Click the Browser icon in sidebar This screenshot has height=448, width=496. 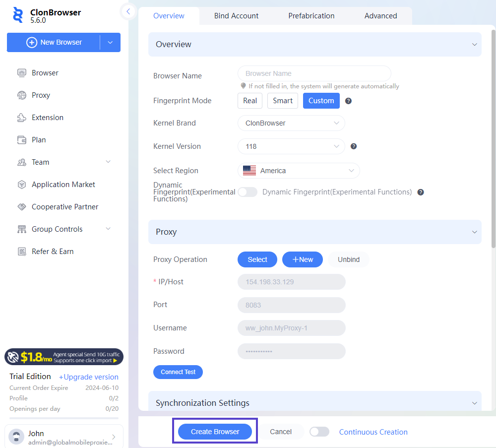click(x=22, y=73)
